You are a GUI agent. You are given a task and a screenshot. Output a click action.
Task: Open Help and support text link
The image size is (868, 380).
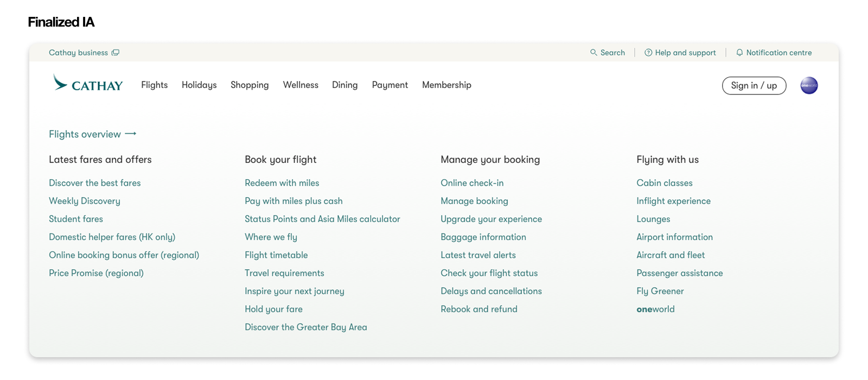(686, 53)
